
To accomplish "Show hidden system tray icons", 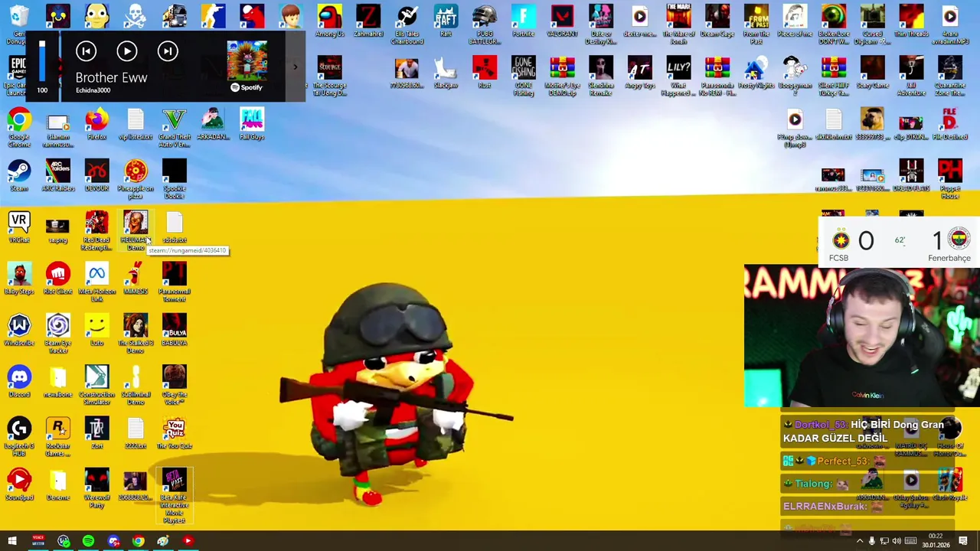I will tap(859, 541).
